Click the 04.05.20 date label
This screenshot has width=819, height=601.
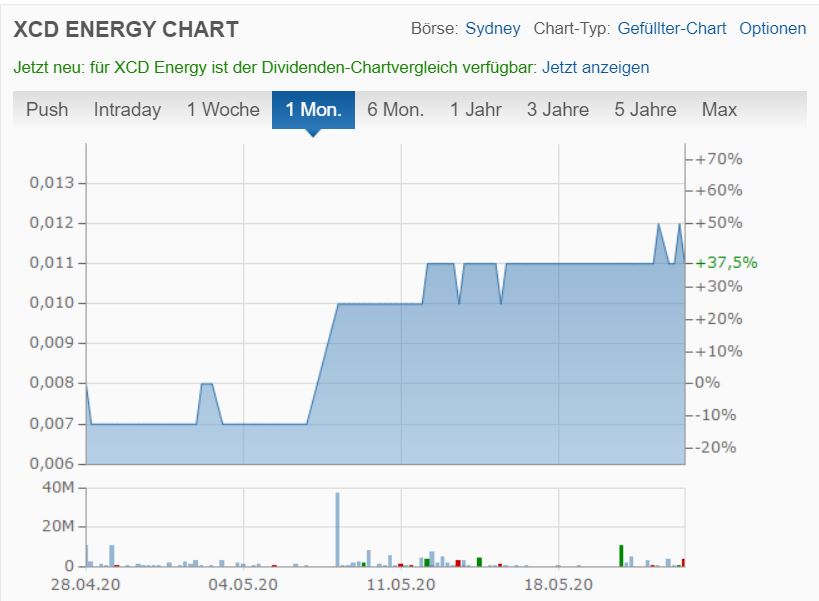243,584
